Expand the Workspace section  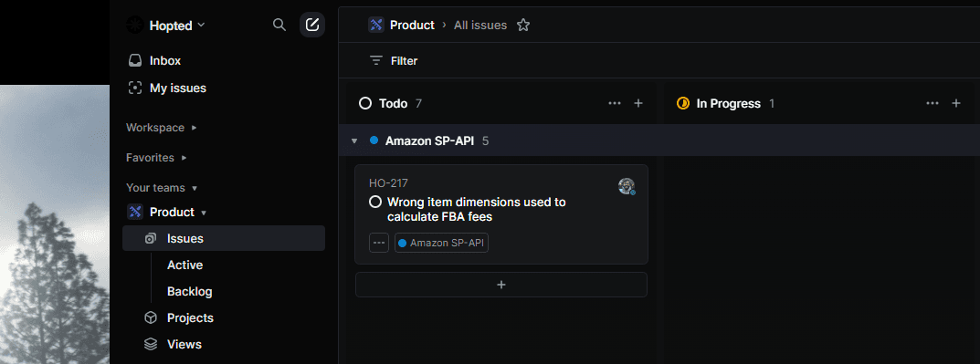(x=162, y=128)
